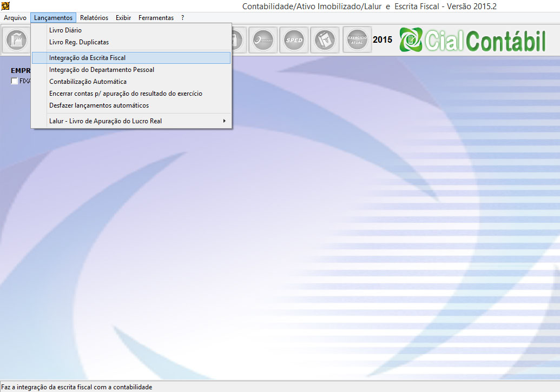Choose Livro Reg. Duplicatas

[x=79, y=42]
